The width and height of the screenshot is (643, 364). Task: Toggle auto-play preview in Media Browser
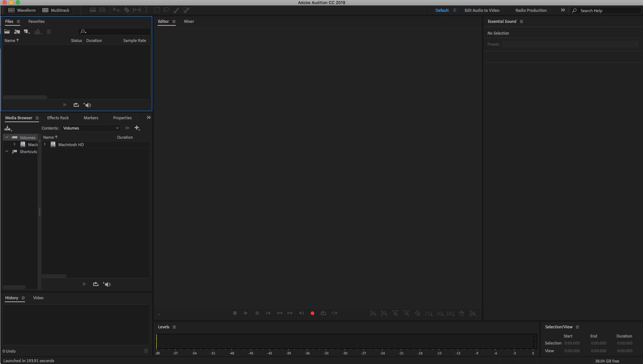(x=107, y=284)
